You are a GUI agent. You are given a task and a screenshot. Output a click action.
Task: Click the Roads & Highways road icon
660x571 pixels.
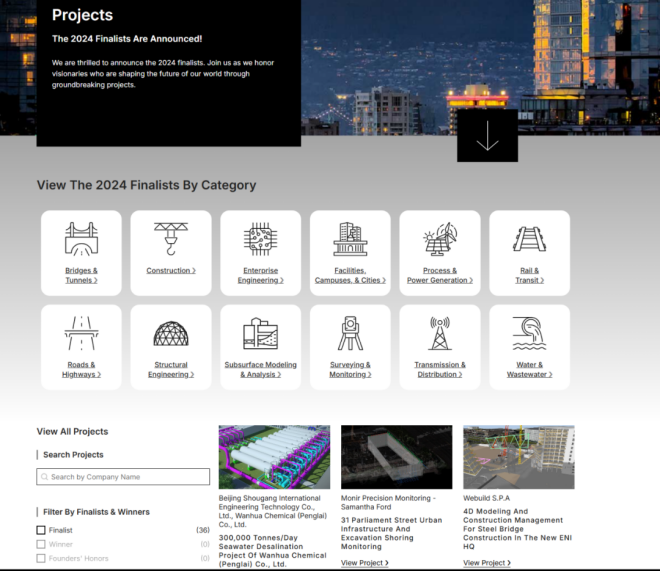point(81,334)
